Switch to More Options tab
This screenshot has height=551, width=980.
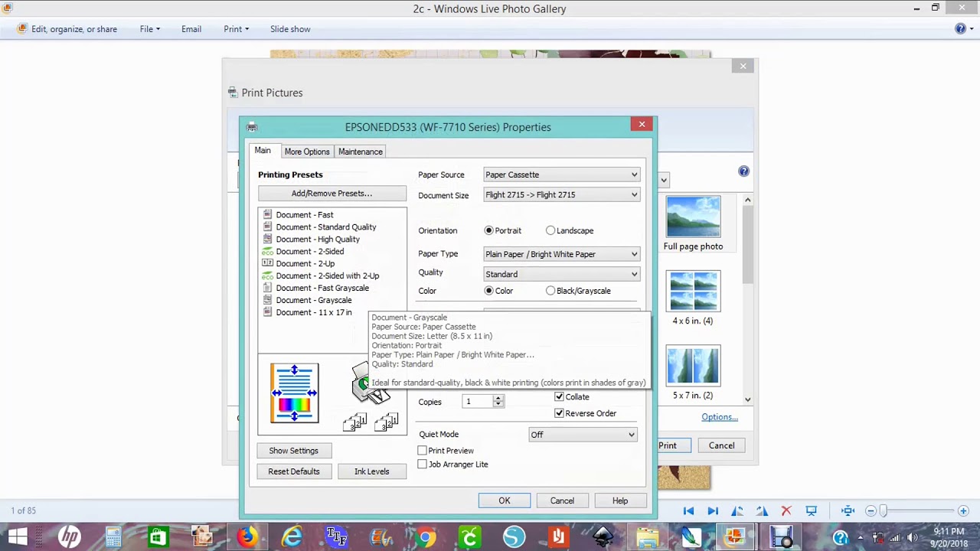click(x=307, y=152)
